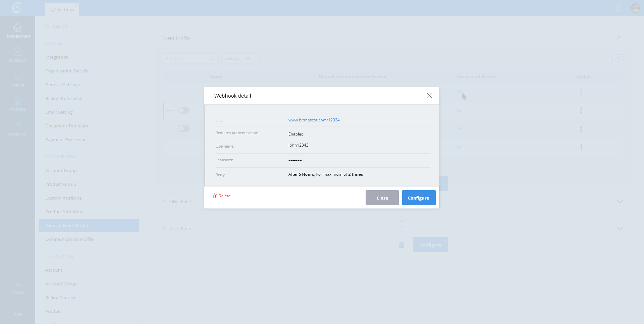Select Communication Profile in settings menu
The height and width of the screenshot is (324, 644).
[69, 239]
